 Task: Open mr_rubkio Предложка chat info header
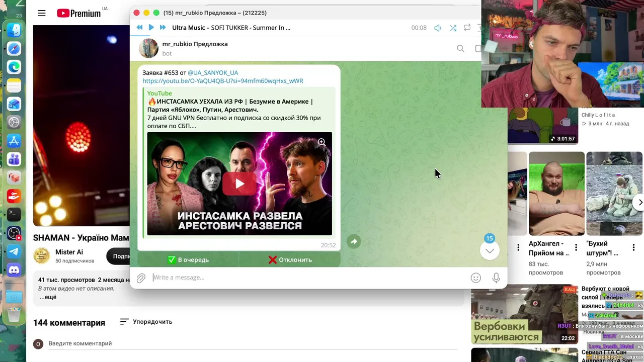click(x=195, y=48)
